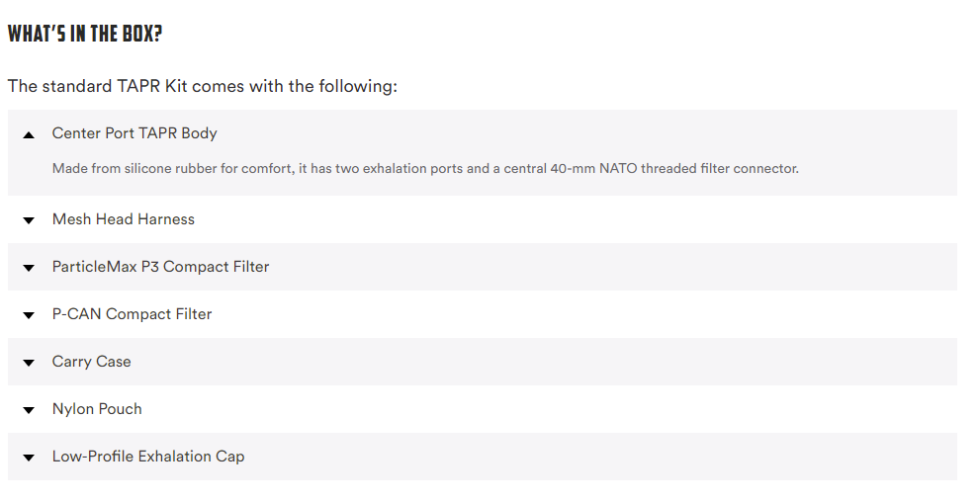Open the Low-Profile Exhalation Cap label
980x502 pixels.
tap(148, 457)
